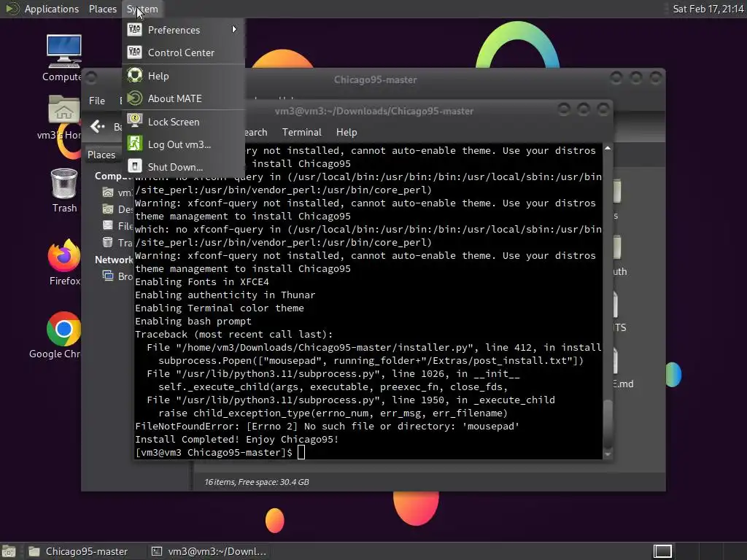Expand the Preferences submenu arrow
This screenshot has height=560, width=747.
[x=234, y=29]
